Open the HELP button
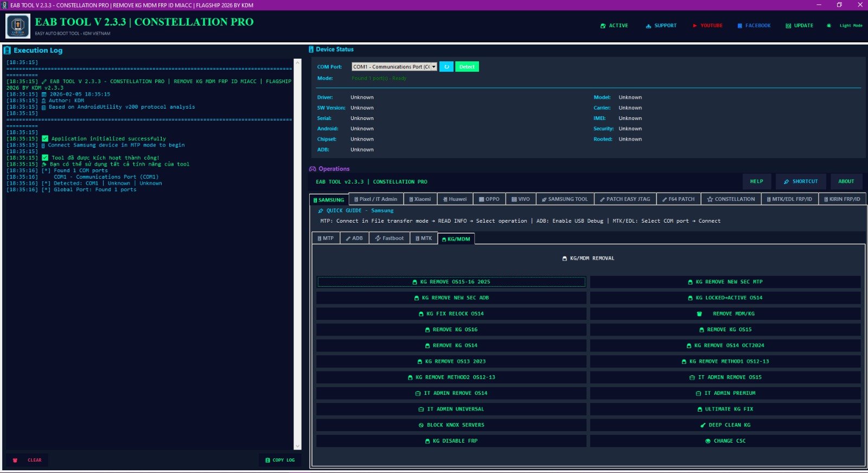The height and width of the screenshot is (473, 868). pyautogui.click(x=757, y=181)
